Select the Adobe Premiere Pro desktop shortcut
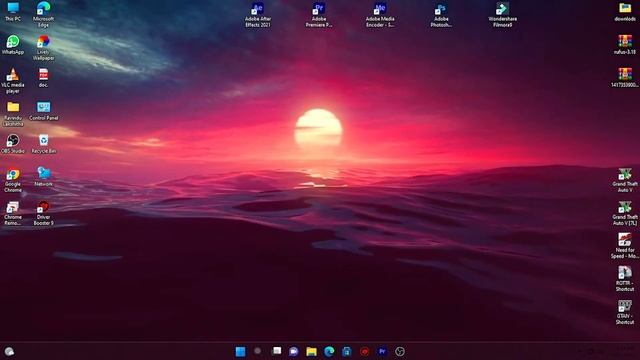Viewport: 640px width, 360px height. [x=319, y=15]
